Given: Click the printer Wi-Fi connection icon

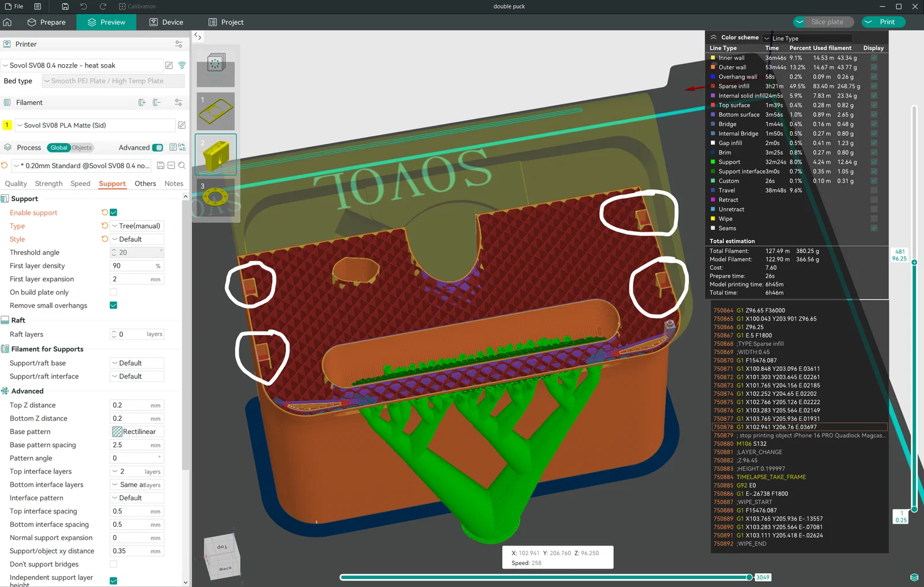Looking at the screenshot, I should 182,65.
